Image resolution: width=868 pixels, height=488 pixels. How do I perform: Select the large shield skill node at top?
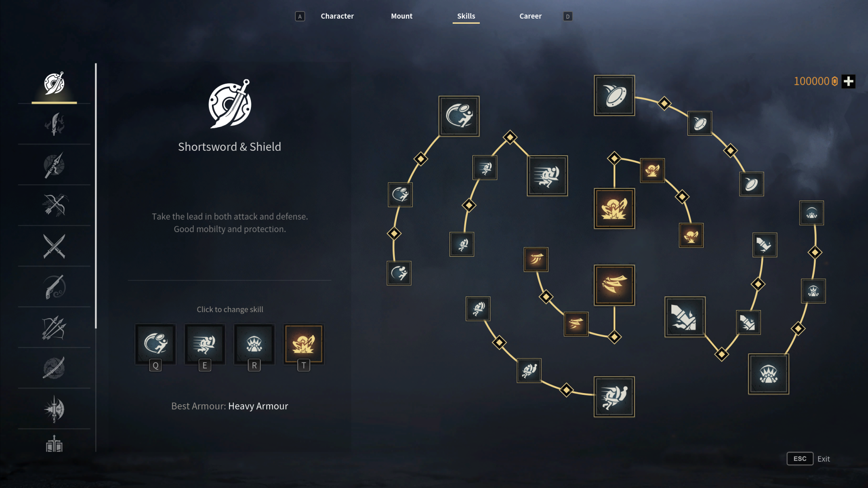(x=614, y=95)
